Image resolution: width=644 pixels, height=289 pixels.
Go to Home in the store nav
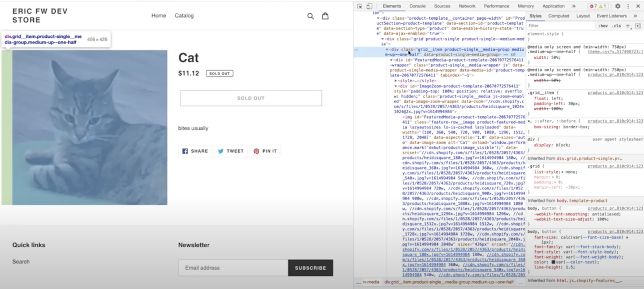point(159,16)
